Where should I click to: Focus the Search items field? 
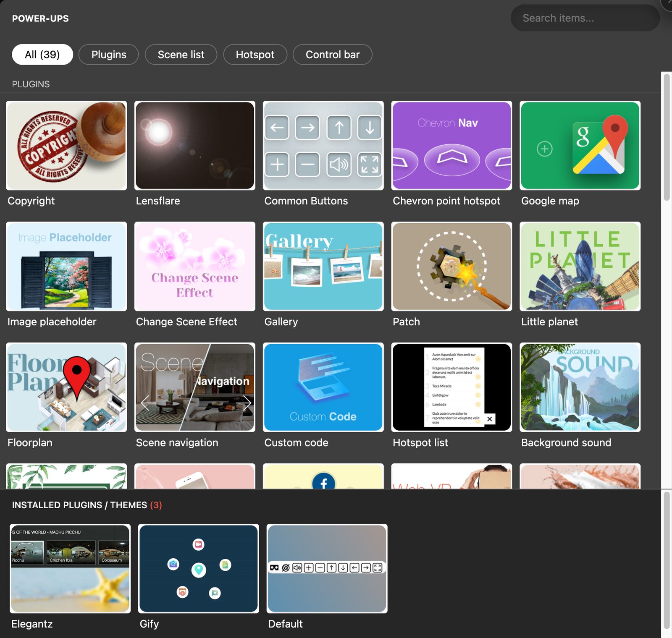pos(585,18)
